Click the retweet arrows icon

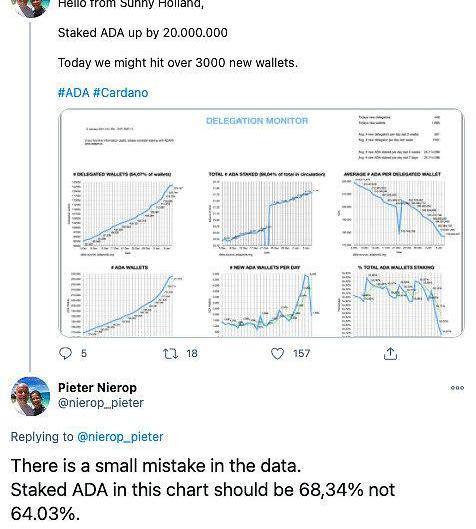[x=170, y=354]
